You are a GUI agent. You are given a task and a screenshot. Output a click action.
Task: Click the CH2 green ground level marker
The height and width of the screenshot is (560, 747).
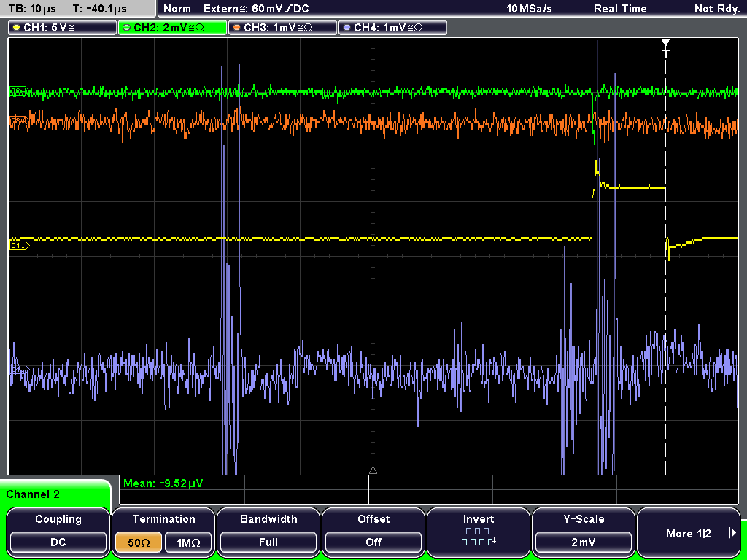[19, 92]
